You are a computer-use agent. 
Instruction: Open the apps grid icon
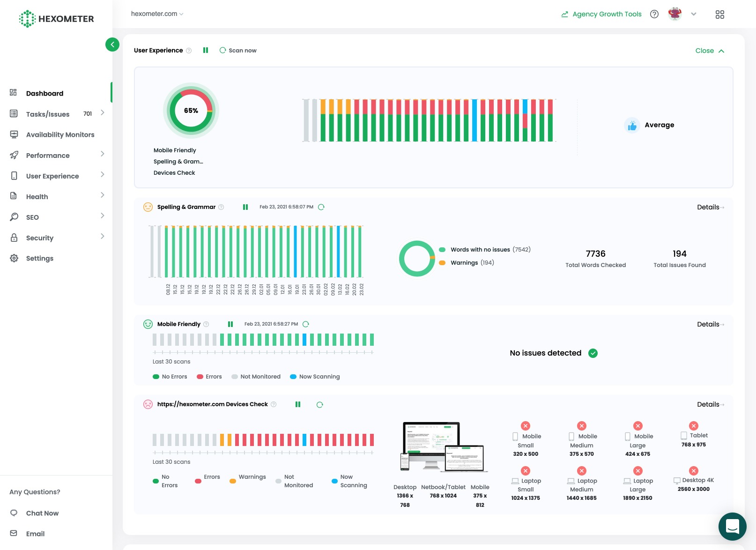[720, 15]
